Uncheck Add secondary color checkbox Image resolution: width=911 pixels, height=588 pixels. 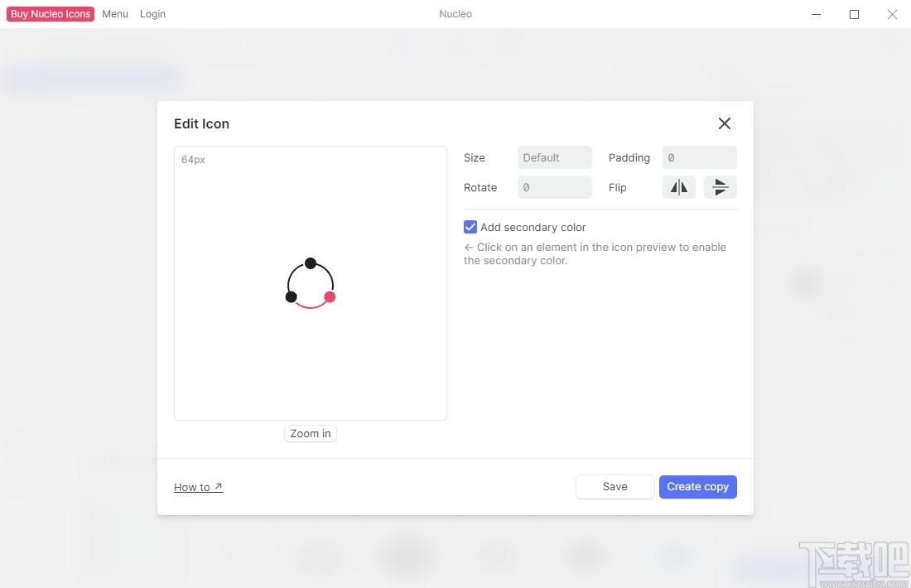pos(470,227)
